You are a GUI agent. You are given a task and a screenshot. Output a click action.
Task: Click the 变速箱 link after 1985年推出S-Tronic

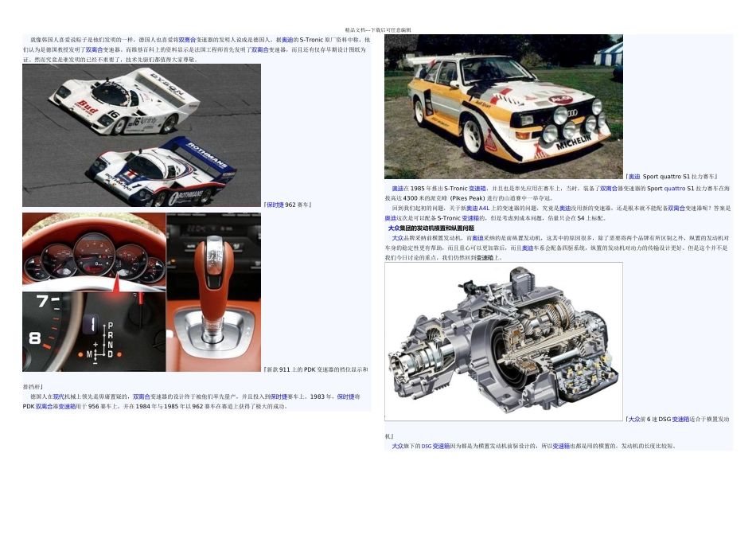coord(477,189)
